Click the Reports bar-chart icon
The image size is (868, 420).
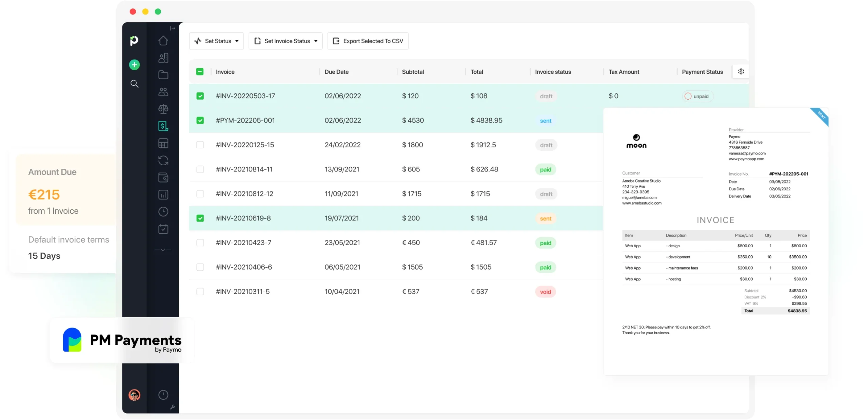click(164, 194)
